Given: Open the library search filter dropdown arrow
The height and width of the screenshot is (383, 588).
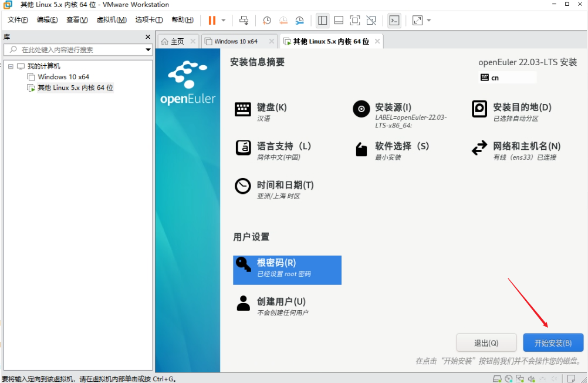Looking at the screenshot, I should click(148, 49).
